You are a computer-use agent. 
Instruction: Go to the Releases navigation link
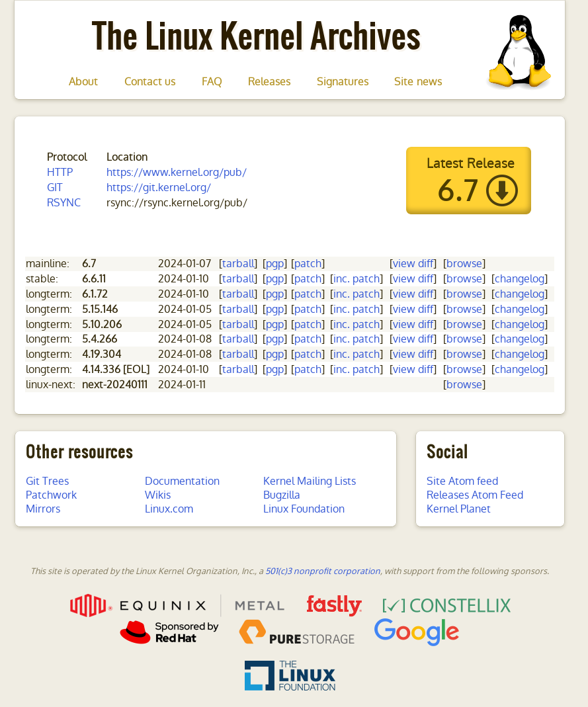[269, 81]
